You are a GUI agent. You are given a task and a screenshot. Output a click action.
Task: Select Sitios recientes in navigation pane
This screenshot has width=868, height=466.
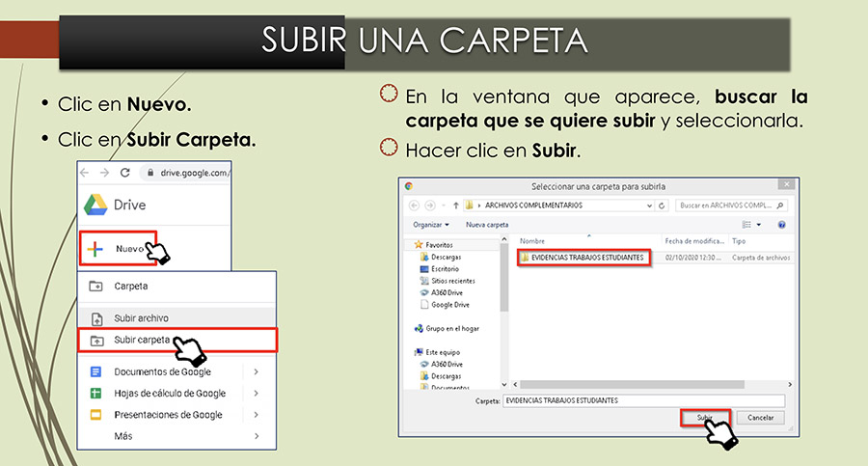click(x=448, y=281)
